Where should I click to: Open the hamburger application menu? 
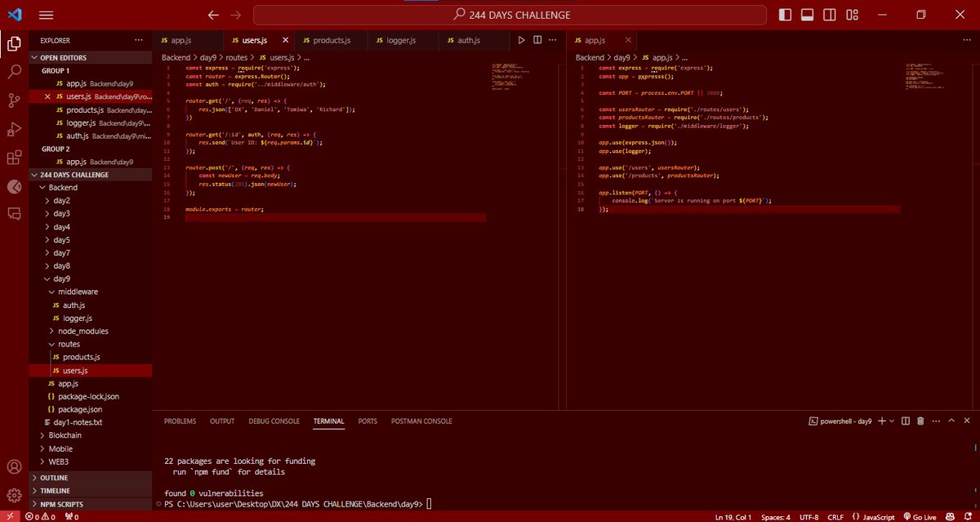coord(47,15)
